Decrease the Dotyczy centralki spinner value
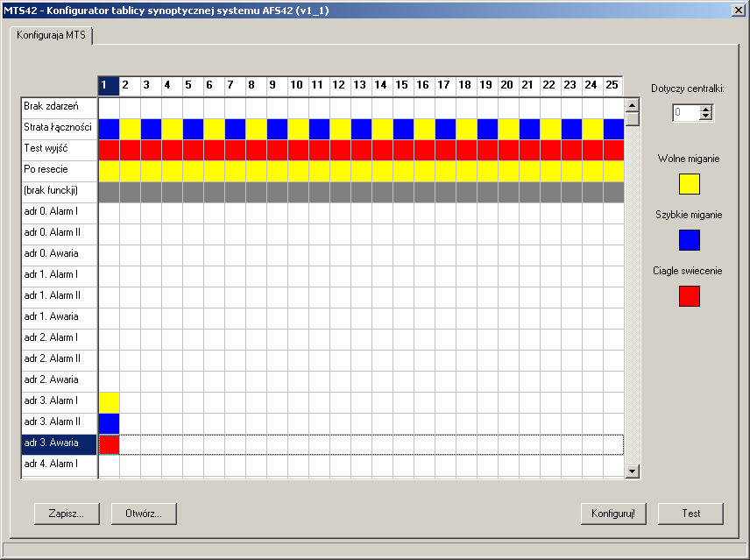Screen dimensions: 750x560 [705, 117]
